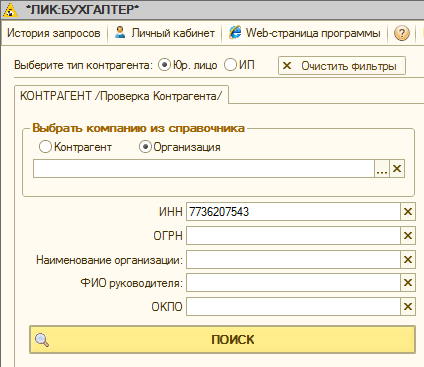Open Личный кабинет
The width and height of the screenshot is (424, 367).
pos(173,33)
